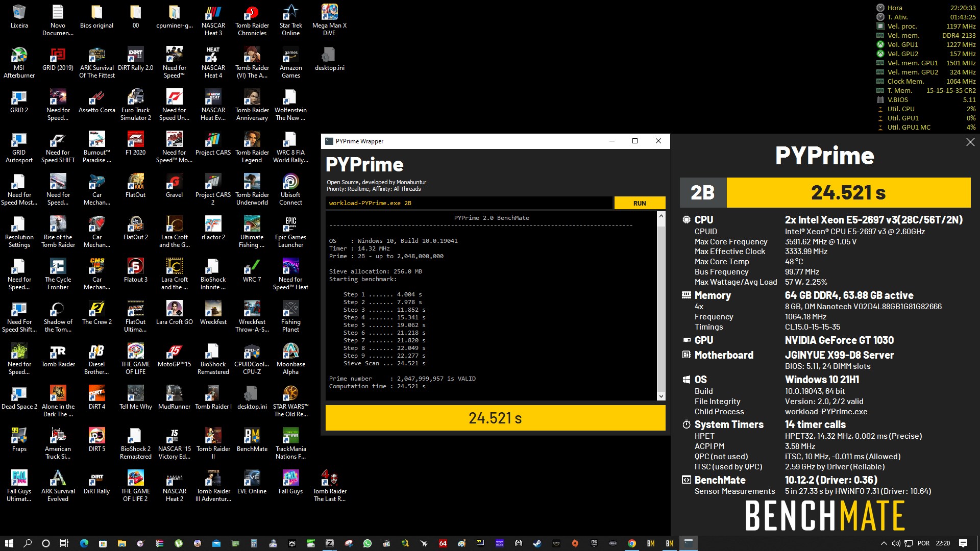Click the 'Sieve allocation: 256.0 MB' line
Screen dimensions: 980x551
click(375, 271)
